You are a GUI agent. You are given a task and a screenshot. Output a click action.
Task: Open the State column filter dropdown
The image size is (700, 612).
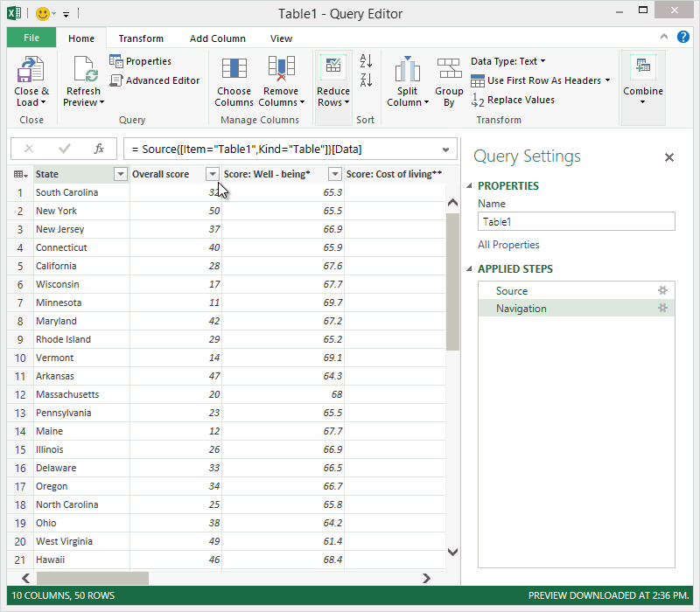coord(120,174)
